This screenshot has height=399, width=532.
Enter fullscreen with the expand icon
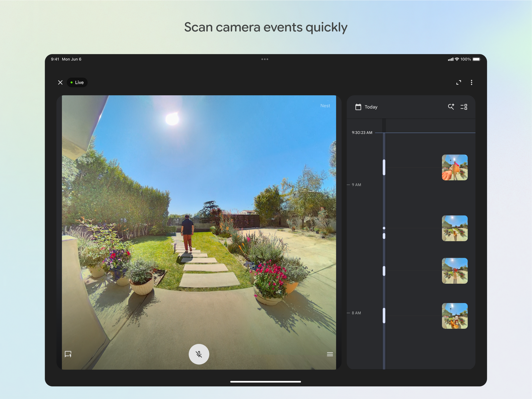pos(459,83)
